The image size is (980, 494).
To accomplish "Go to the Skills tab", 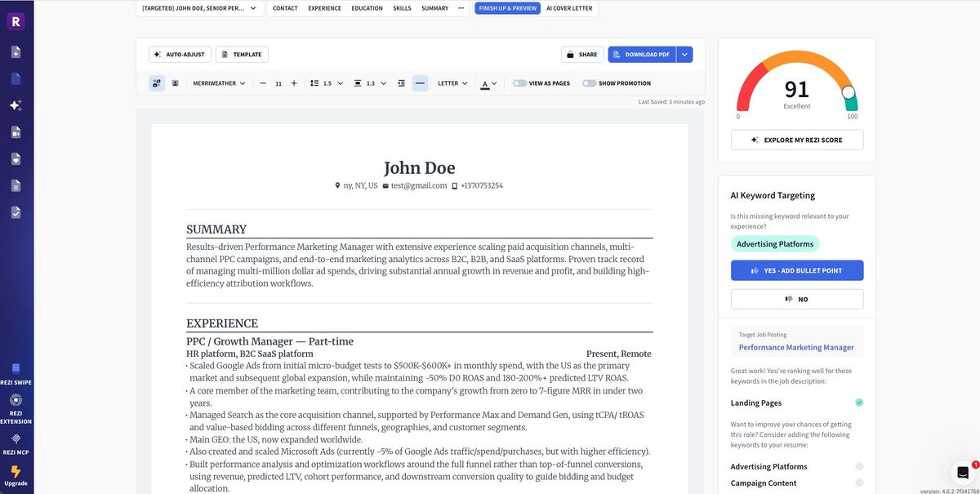I will pyautogui.click(x=402, y=8).
